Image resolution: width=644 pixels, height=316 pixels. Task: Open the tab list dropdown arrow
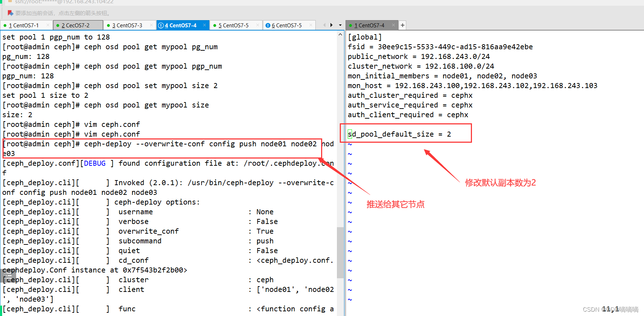click(x=340, y=25)
